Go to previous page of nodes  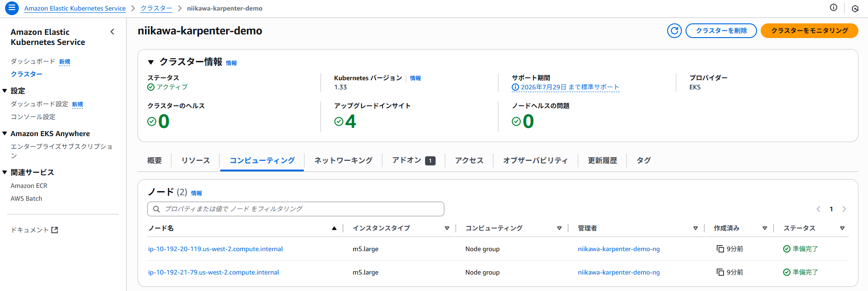coord(818,209)
